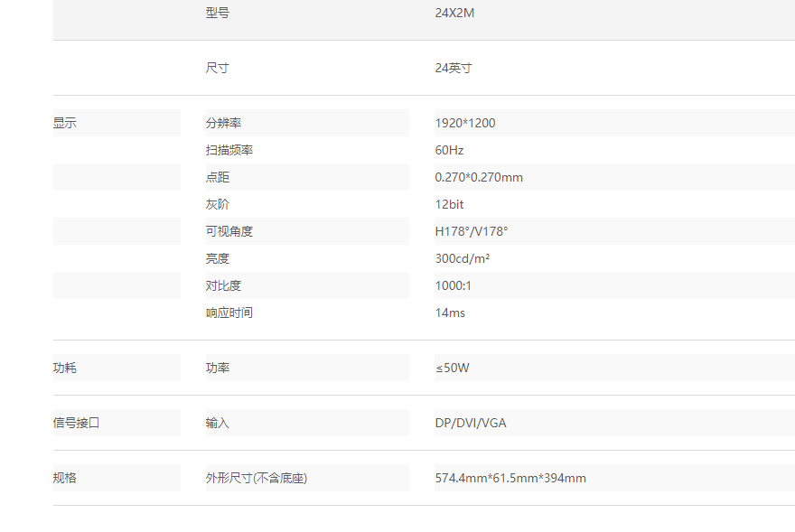Select grayscale value '12bit'
Viewport: 795px width, 532px height.
[449, 204]
